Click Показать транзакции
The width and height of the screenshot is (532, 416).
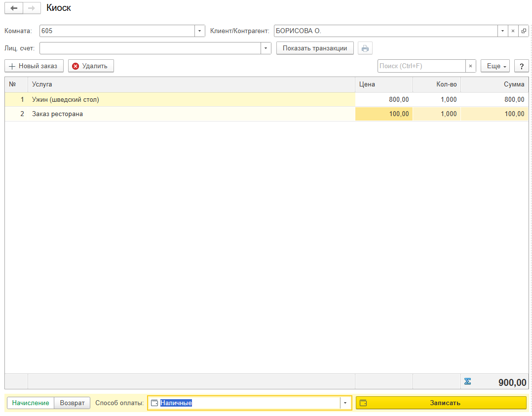pos(315,48)
